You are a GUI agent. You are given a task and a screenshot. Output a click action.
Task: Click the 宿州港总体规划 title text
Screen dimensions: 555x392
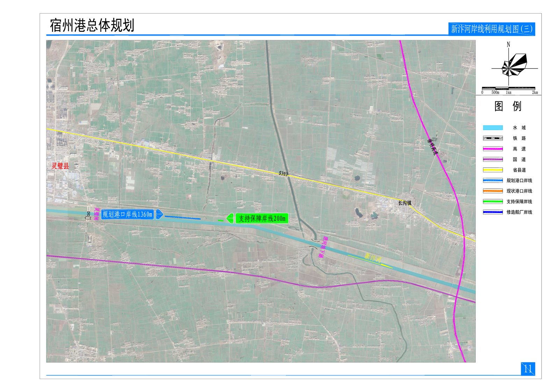92,26
